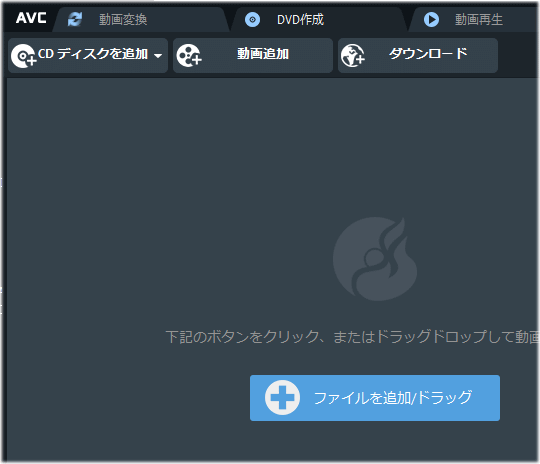Click the ダウンロード button
Viewport: 540px width, 464px height.
[418, 55]
